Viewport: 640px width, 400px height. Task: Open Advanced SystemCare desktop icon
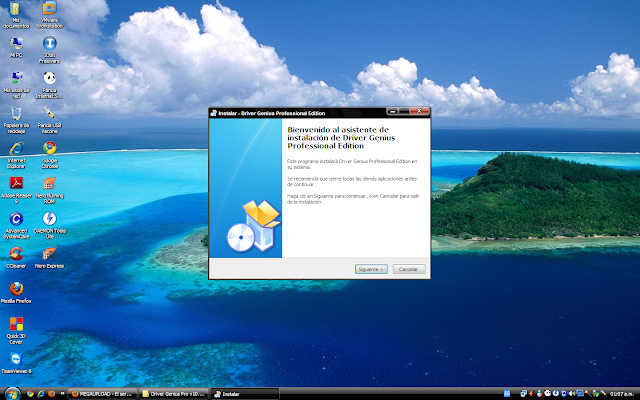16,225
